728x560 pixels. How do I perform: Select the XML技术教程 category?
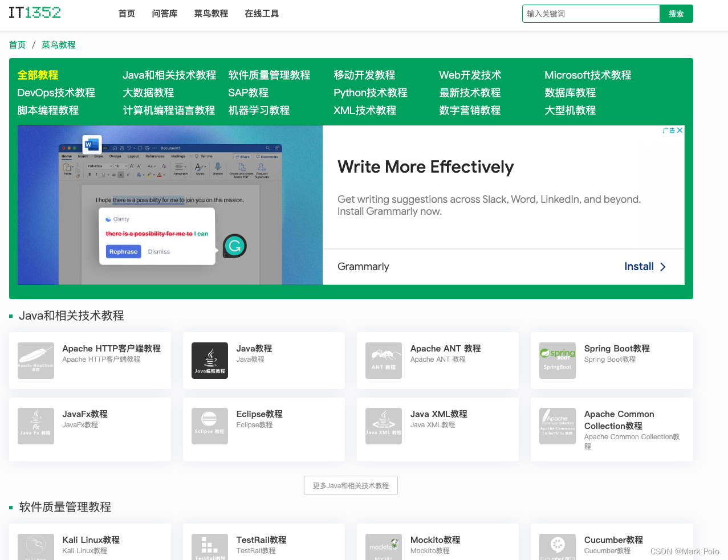click(365, 111)
